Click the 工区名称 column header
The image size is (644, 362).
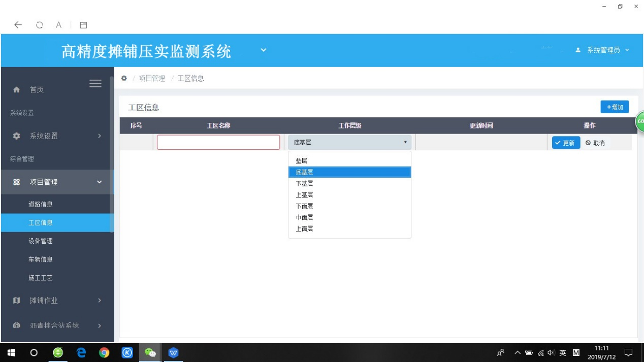pos(218,125)
